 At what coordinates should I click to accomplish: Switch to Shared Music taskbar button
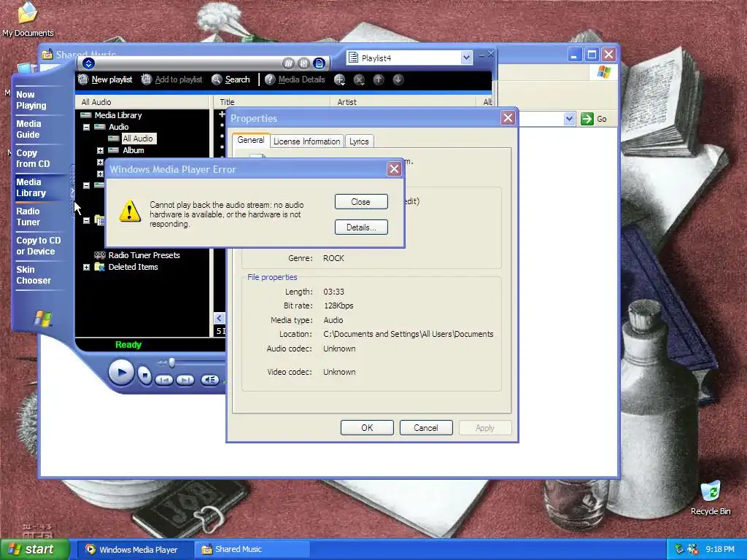pyautogui.click(x=252, y=550)
